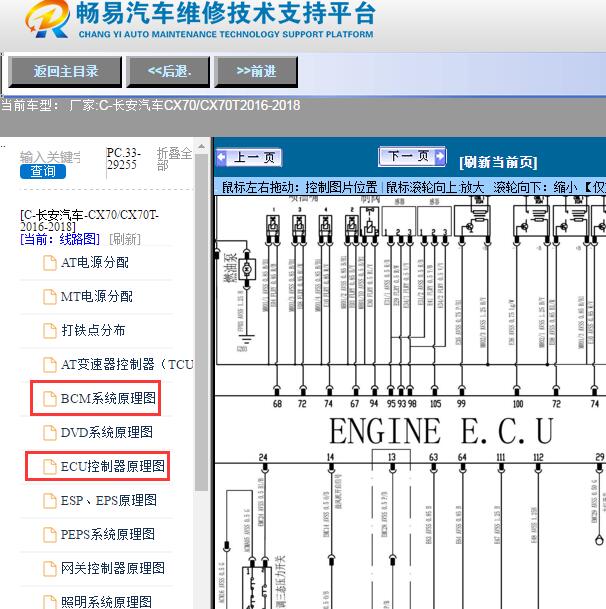Open PEPS系统原理图 document

click(x=108, y=534)
